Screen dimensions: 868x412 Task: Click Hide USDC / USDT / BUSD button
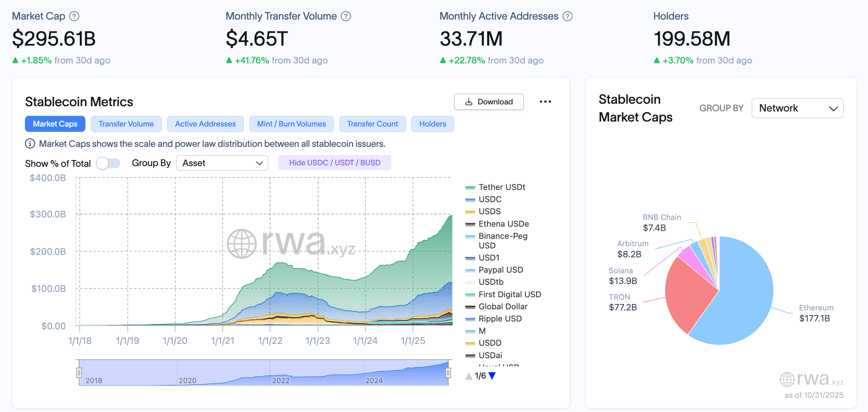coord(334,163)
